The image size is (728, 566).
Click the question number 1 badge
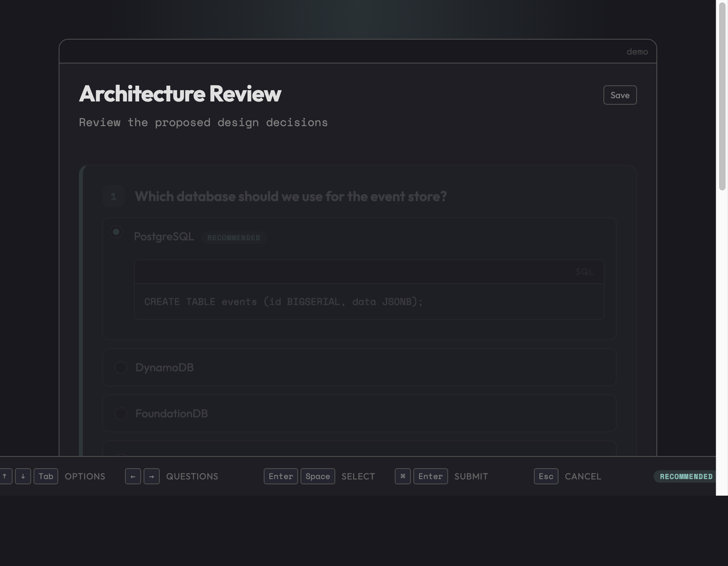[114, 196]
